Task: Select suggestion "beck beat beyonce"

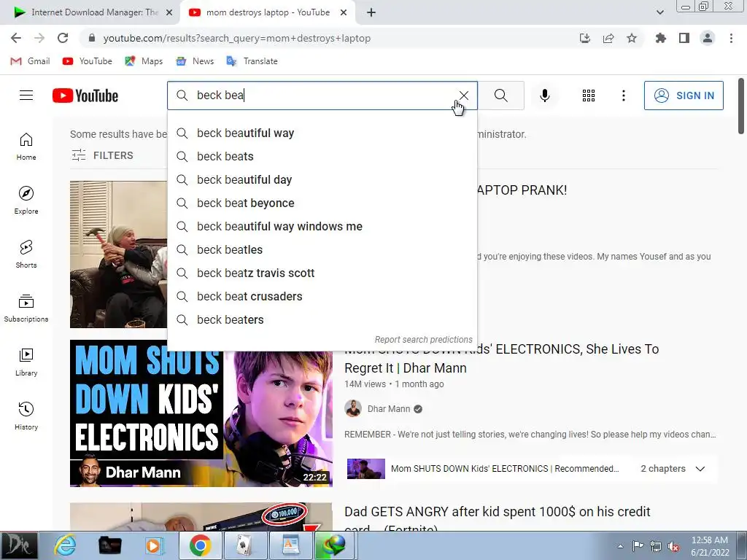Action: (322, 203)
